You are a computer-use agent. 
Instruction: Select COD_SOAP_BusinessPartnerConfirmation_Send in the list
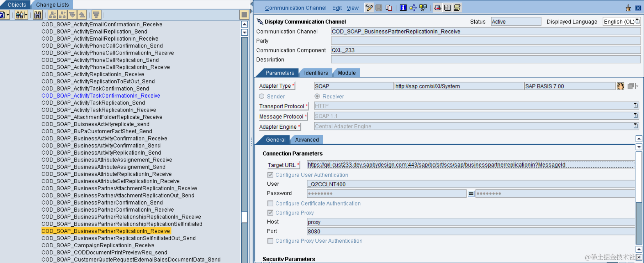[x=102, y=202]
